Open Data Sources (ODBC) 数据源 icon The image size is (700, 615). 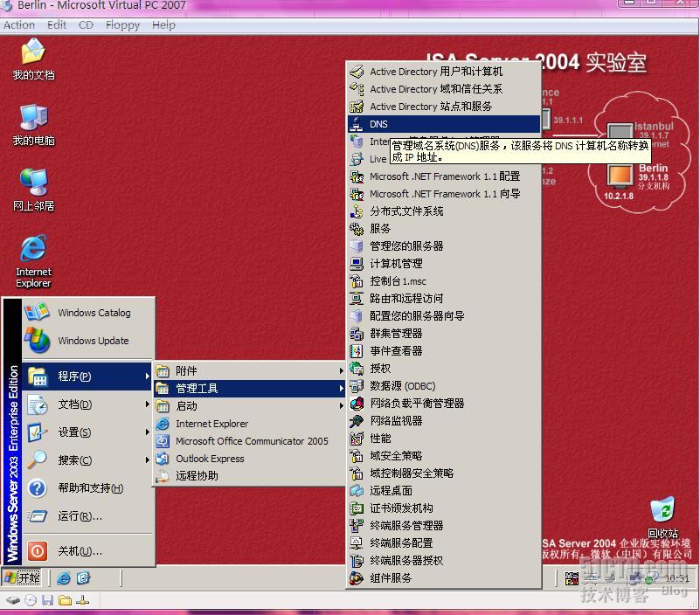point(357,385)
